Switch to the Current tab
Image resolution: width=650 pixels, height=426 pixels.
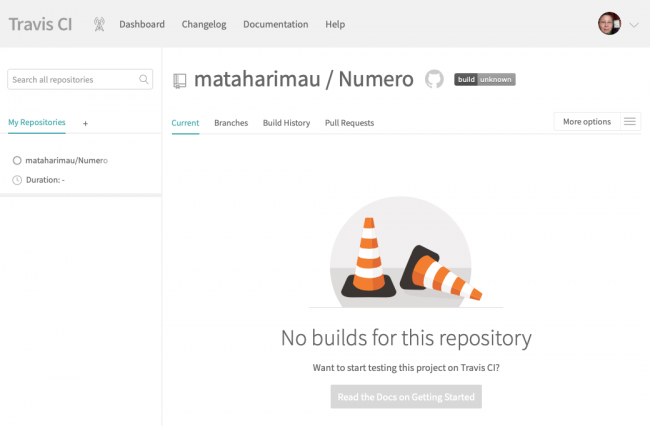pyautogui.click(x=185, y=123)
